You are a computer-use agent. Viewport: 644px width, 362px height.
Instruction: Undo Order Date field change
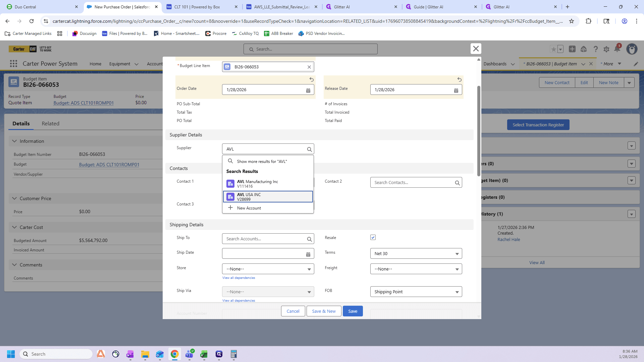pos(312,79)
